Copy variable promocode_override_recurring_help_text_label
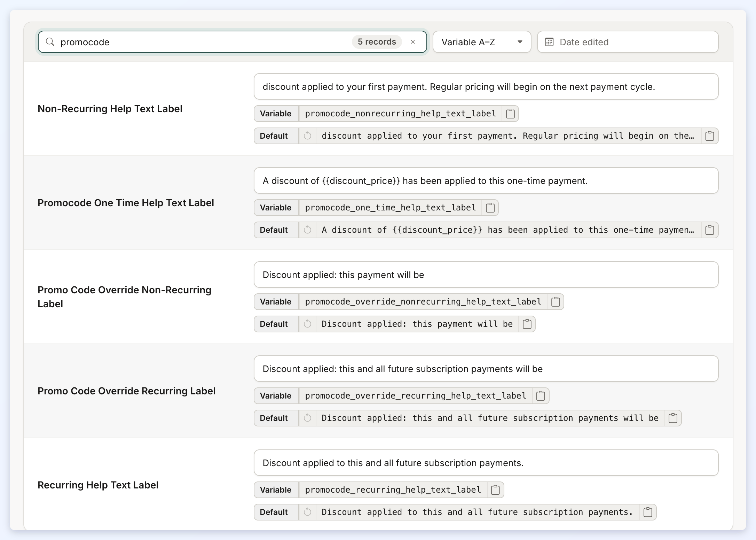 tap(541, 396)
